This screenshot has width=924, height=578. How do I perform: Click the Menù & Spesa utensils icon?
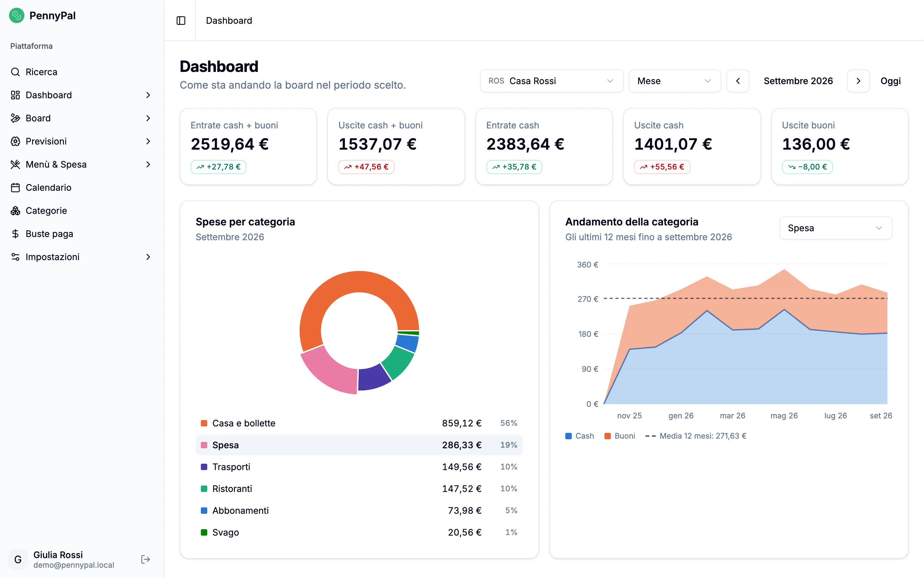click(x=15, y=164)
